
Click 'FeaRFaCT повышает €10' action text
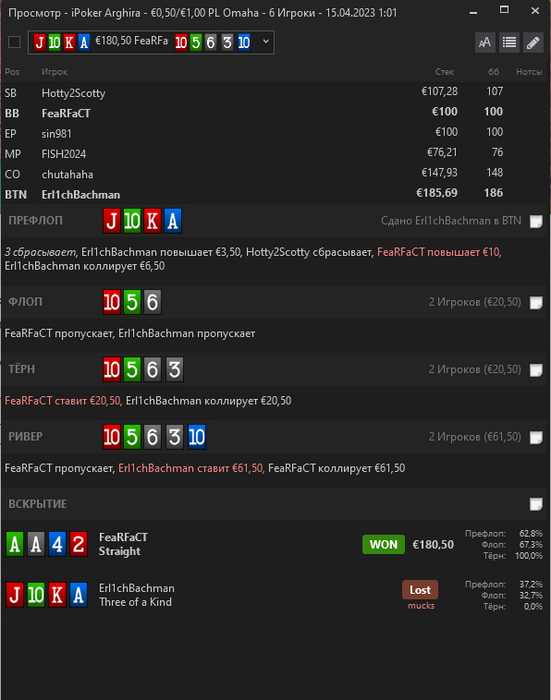point(439,252)
